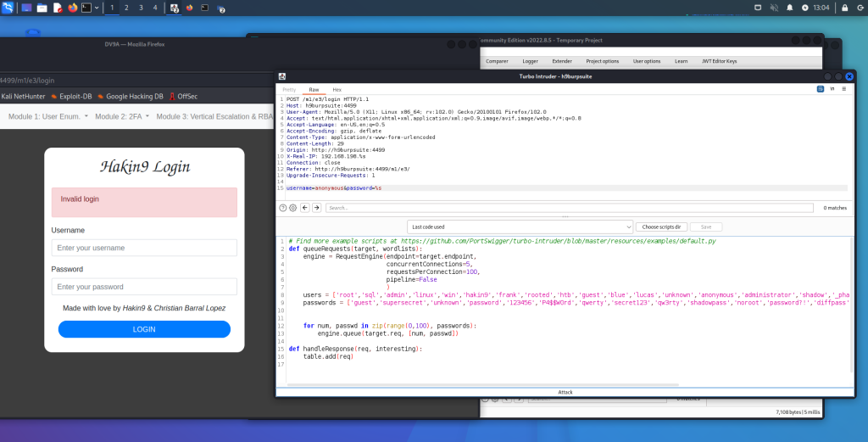The image size is (868, 442).
Task: Open Comparer tab in Burp Suite window
Action: tap(497, 61)
